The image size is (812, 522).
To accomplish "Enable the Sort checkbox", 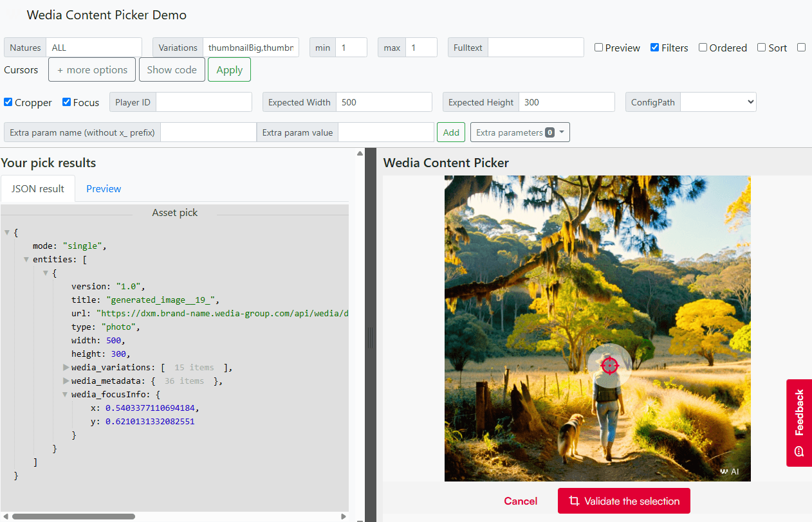I will tap(761, 47).
